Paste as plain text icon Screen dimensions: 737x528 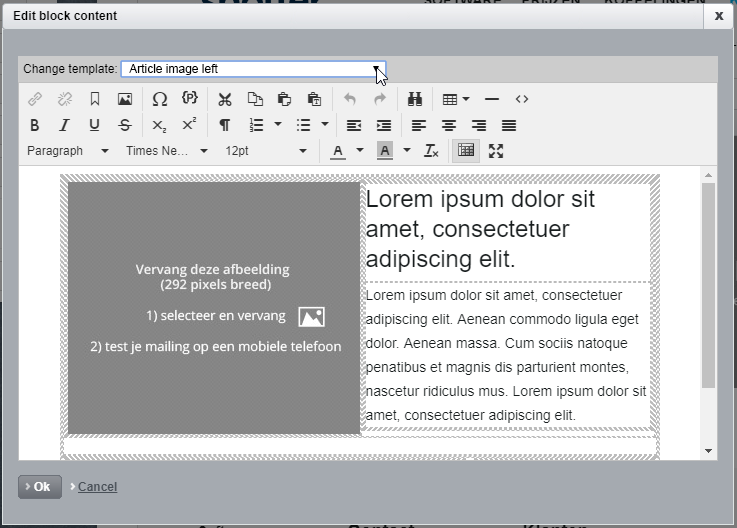click(314, 99)
